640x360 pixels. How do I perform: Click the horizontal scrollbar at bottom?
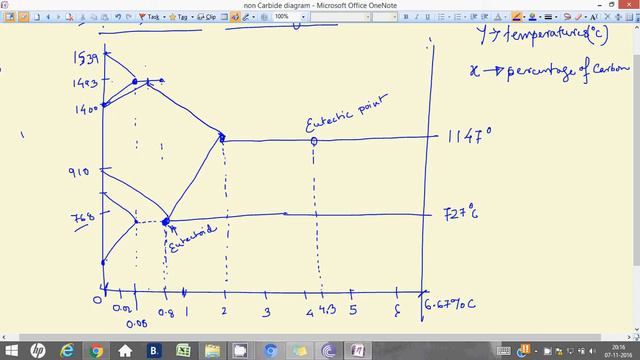point(310,337)
